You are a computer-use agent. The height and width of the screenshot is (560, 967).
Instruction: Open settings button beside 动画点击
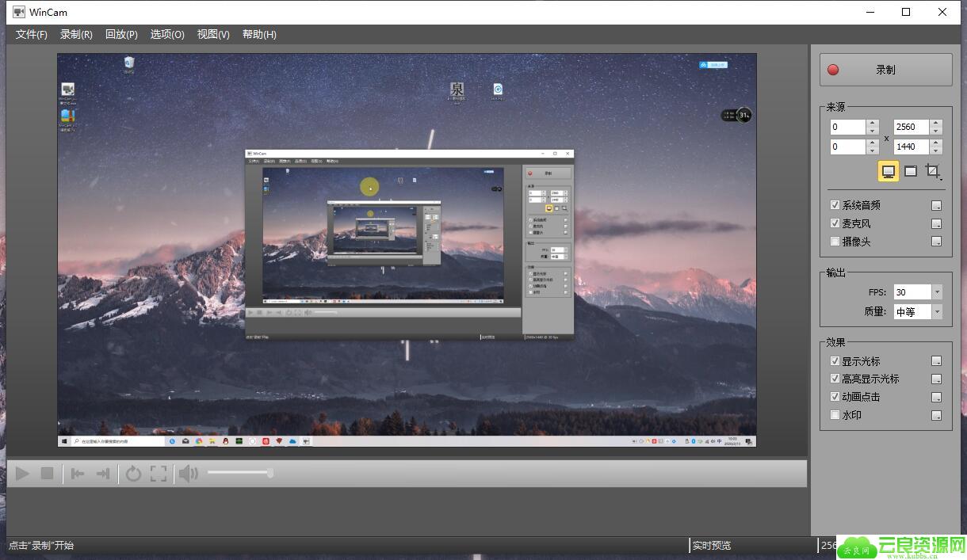(936, 398)
